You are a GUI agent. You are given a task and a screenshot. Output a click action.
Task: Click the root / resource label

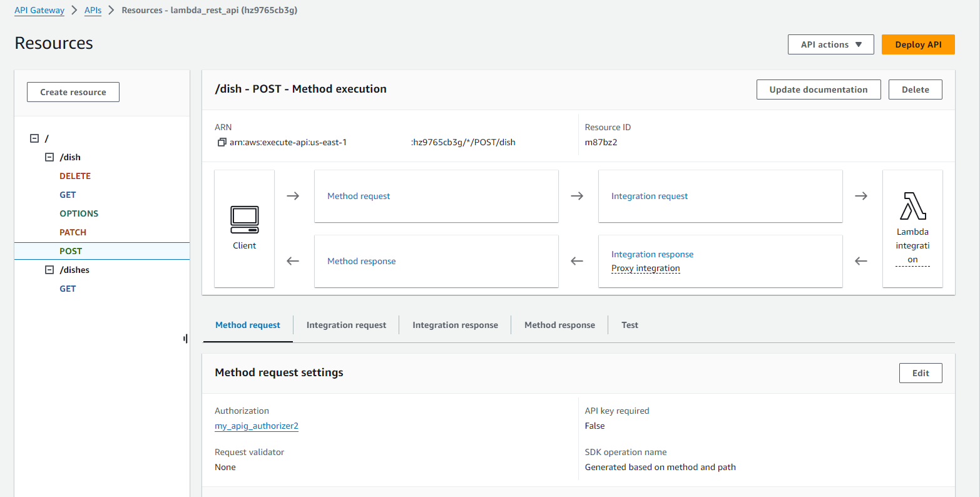point(47,138)
